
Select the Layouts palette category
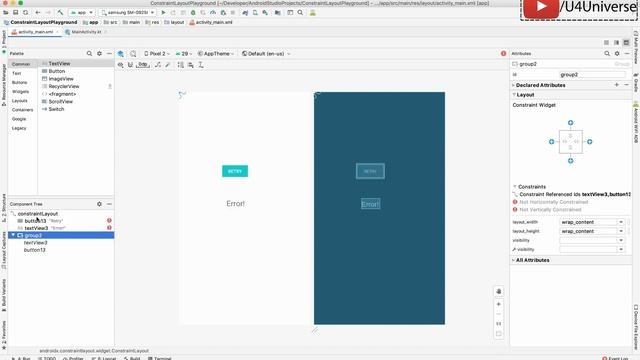(20, 100)
